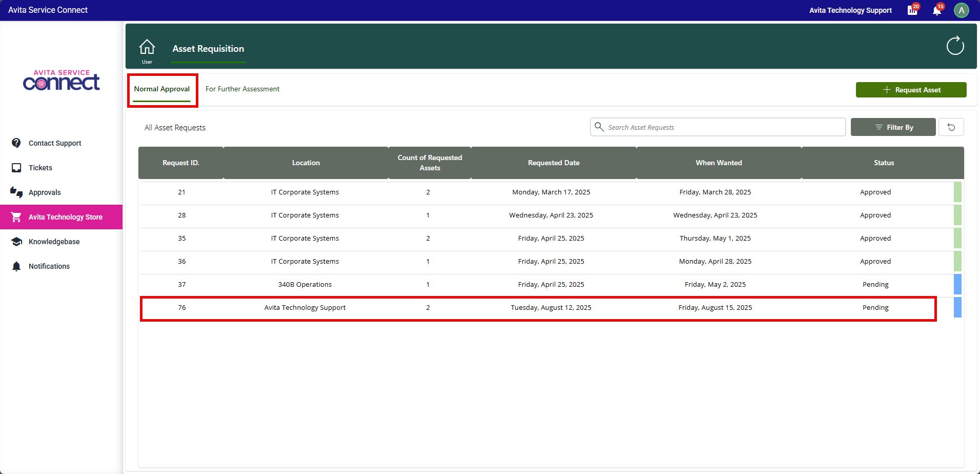The height and width of the screenshot is (474, 980).
Task: Sort by Count of Requested Assets header
Action: click(x=430, y=163)
